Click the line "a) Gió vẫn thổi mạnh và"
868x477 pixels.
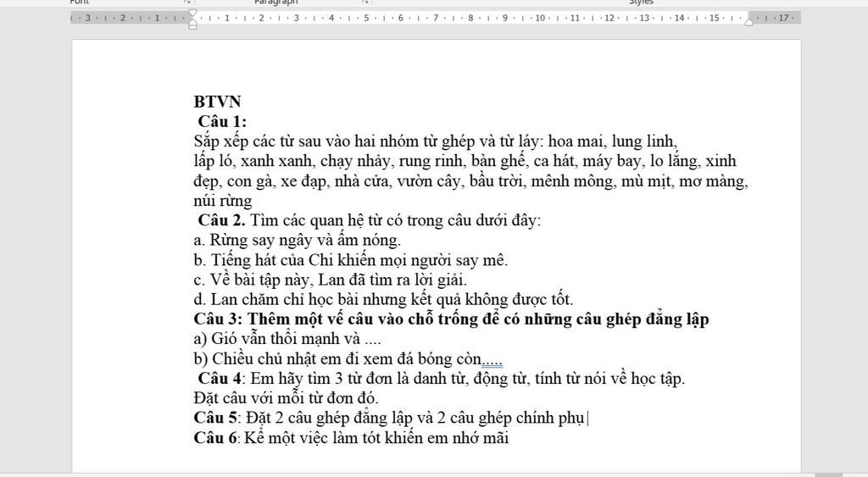(287, 339)
